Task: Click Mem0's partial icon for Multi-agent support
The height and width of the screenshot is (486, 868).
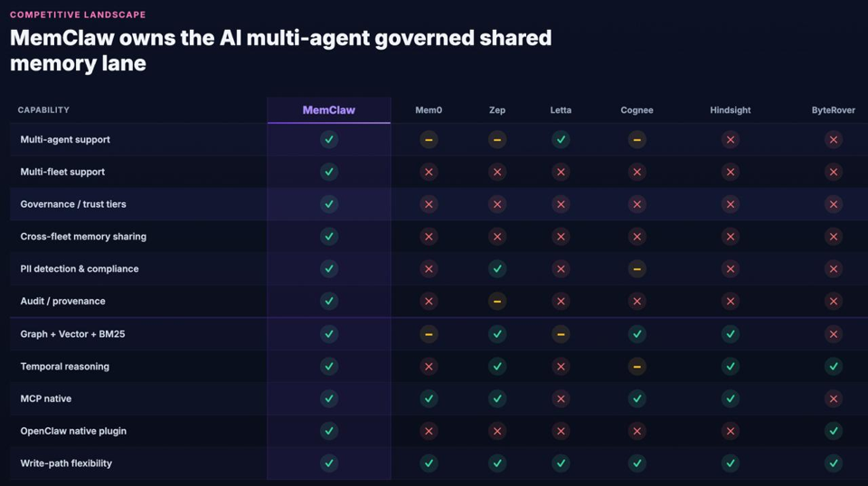Action: click(429, 140)
